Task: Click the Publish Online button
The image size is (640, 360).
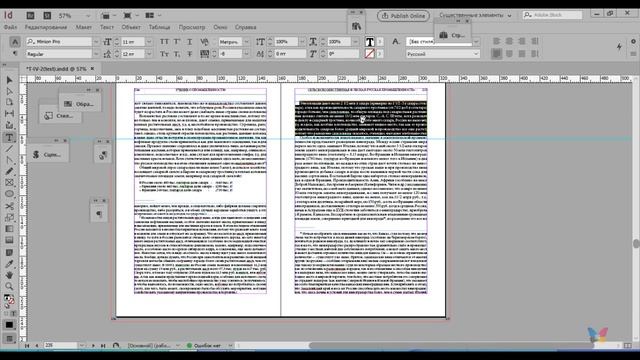Action: point(403,16)
